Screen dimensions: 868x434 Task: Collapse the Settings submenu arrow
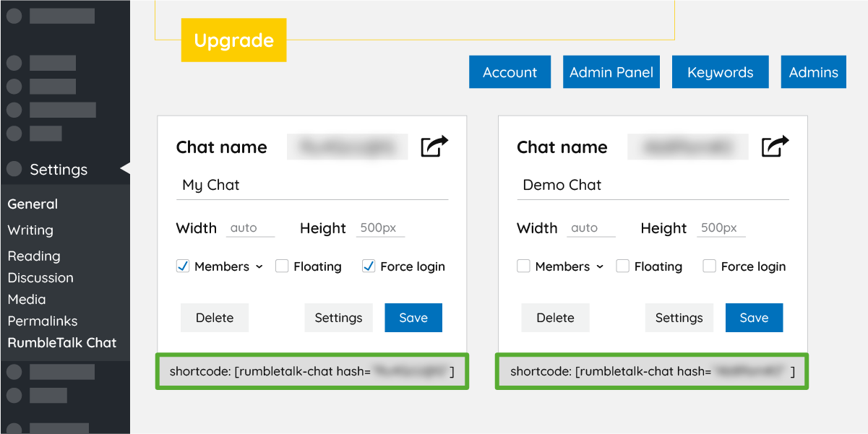click(126, 169)
